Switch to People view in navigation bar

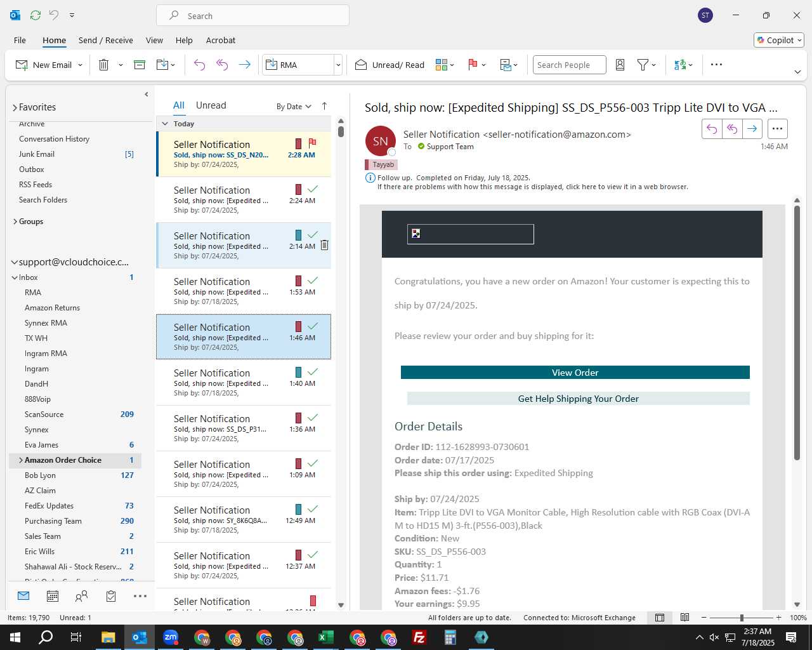81,596
